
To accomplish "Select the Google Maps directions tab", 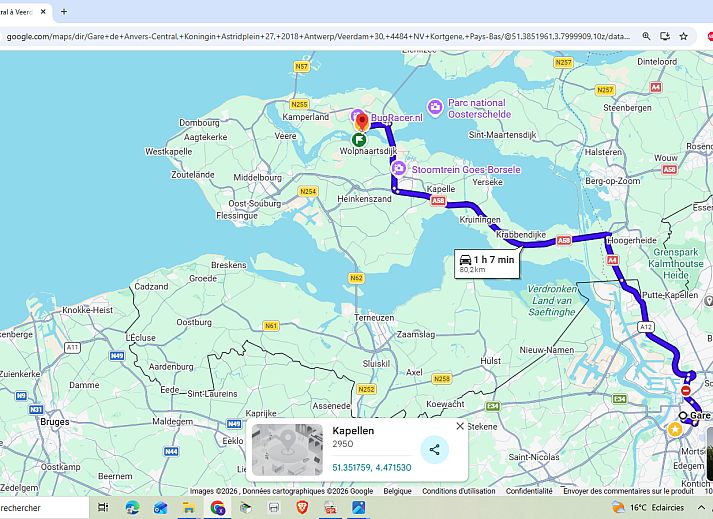I will pyautogui.click(x=20, y=11).
